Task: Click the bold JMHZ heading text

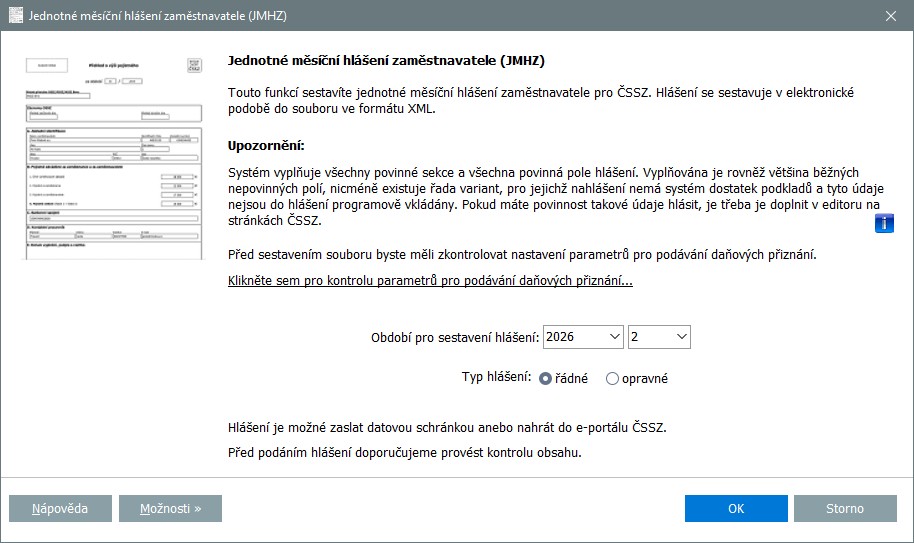Action: (386, 61)
